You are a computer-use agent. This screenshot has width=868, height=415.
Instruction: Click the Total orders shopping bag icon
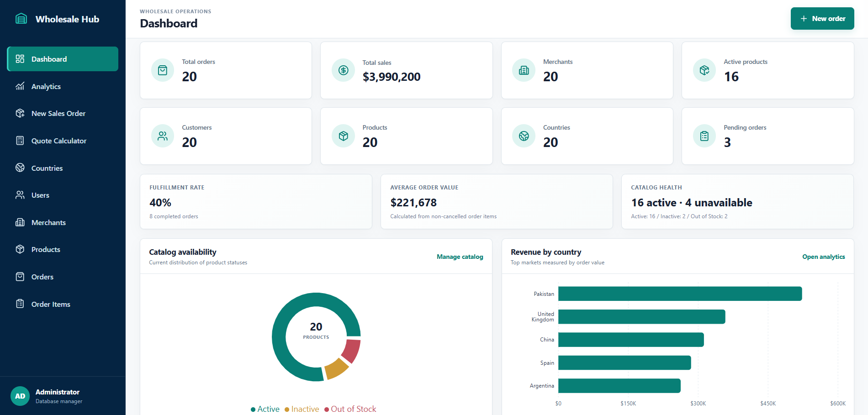point(163,70)
